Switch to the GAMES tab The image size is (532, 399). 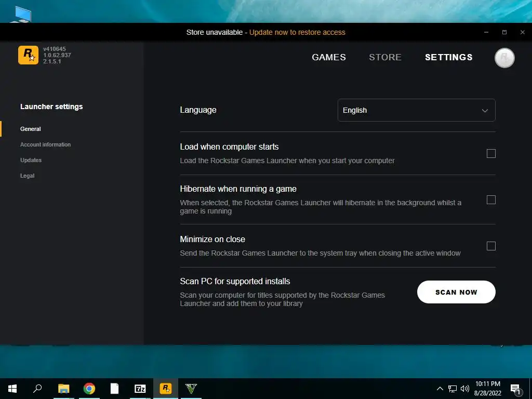pyautogui.click(x=329, y=57)
